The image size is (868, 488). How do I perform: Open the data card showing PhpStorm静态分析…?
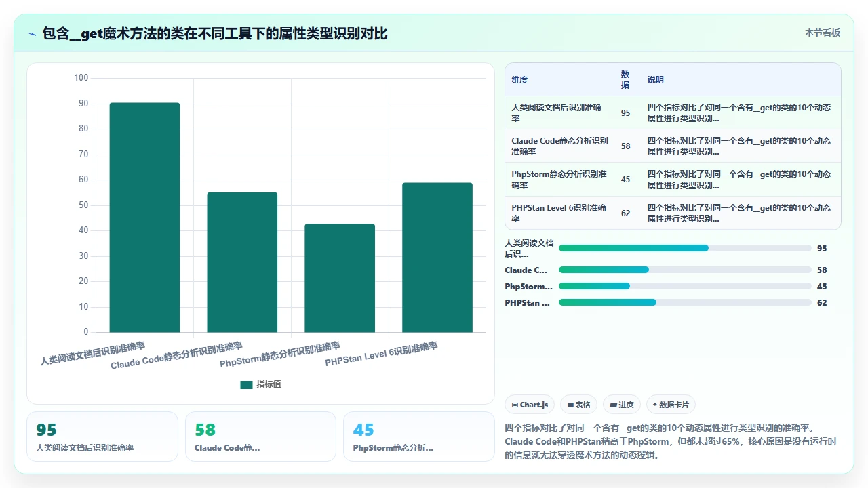(419, 436)
